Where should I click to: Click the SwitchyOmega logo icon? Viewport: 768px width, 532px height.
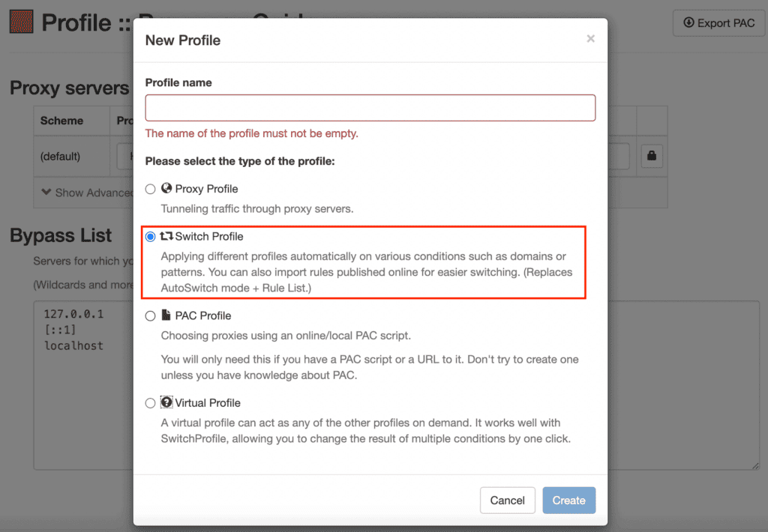(x=21, y=22)
